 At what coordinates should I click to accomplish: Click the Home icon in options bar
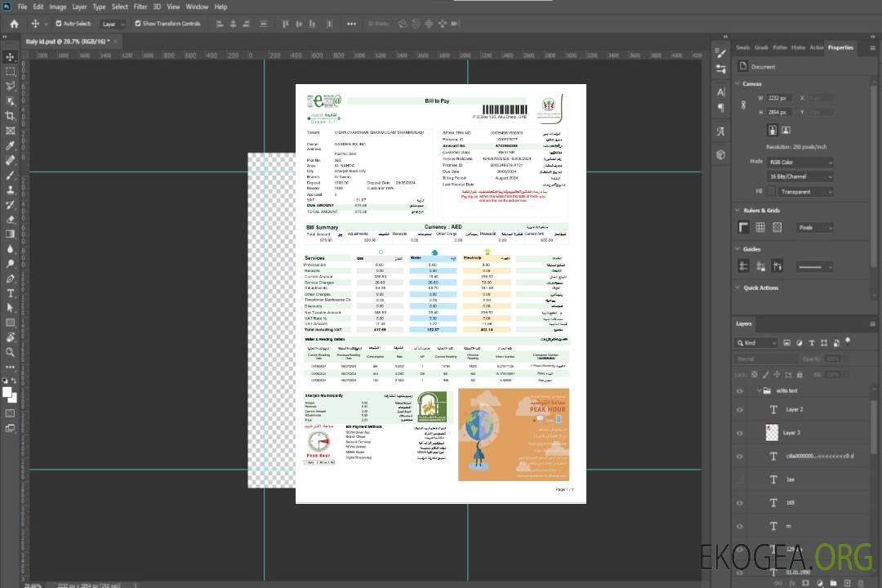tap(14, 24)
